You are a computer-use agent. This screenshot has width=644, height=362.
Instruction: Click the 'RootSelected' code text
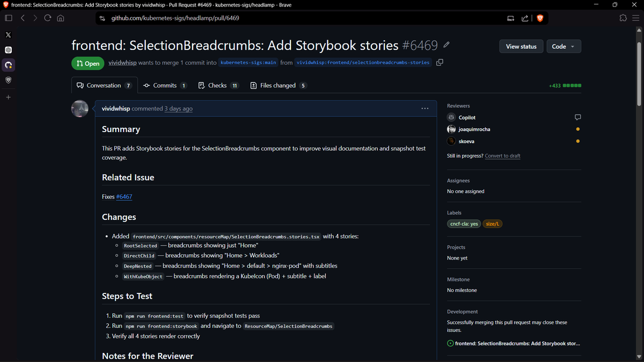[x=140, y=246]
